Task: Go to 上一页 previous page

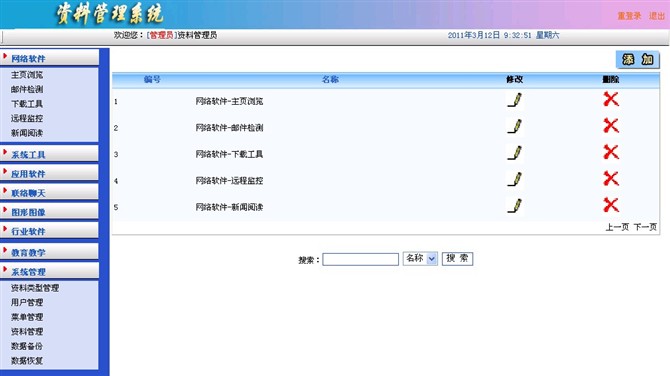Action: 617,227
